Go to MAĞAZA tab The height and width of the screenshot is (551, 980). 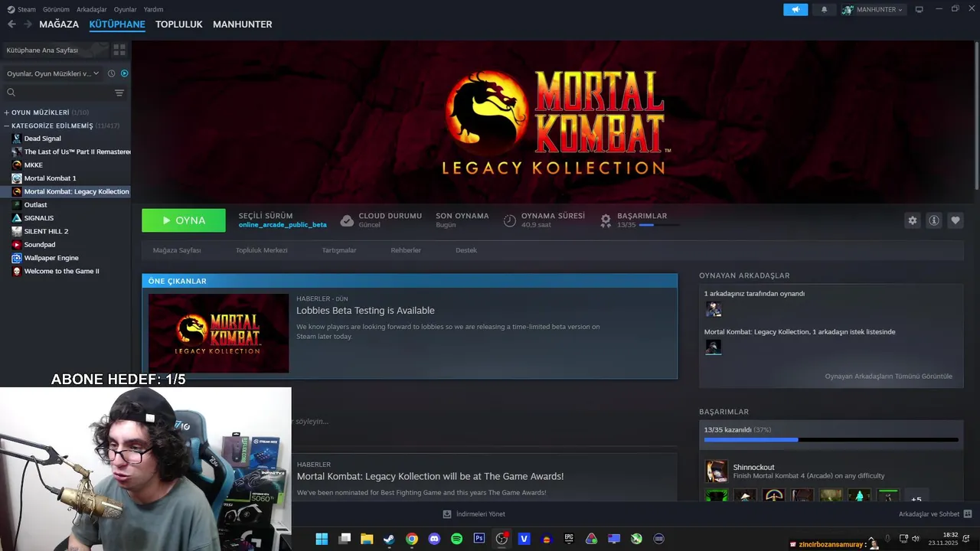[x=59, y=24]
